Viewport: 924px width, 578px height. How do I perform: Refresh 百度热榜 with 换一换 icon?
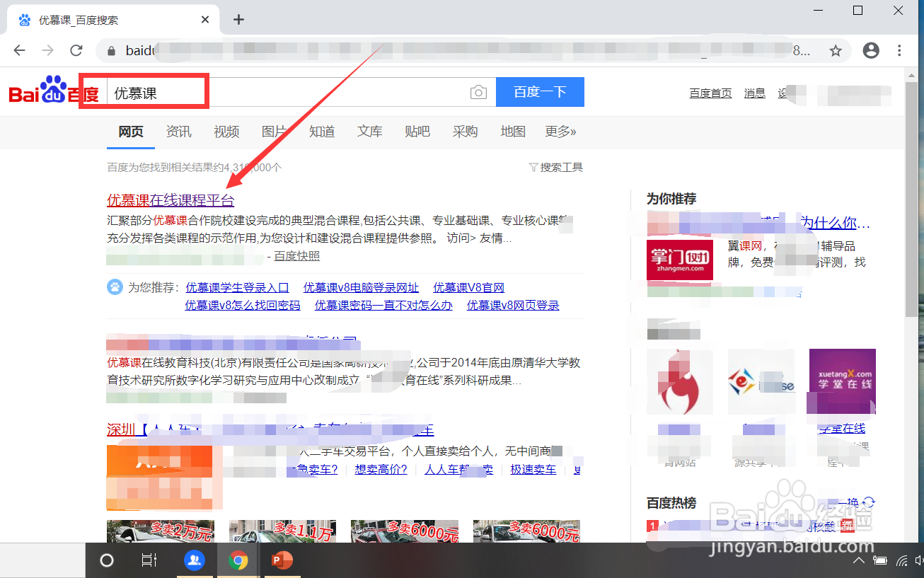(x=870, y=502)
